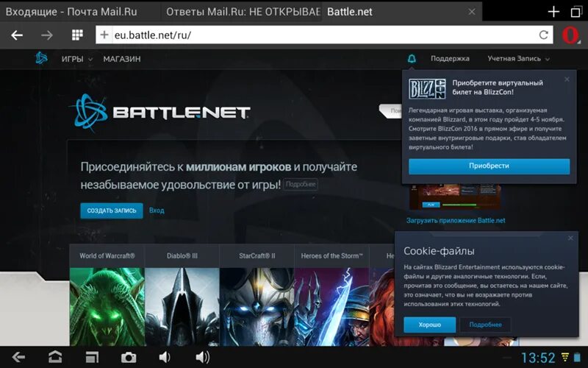Open a new tab with plus icon
Screen dimensions: 588x368
click(553, 12)
